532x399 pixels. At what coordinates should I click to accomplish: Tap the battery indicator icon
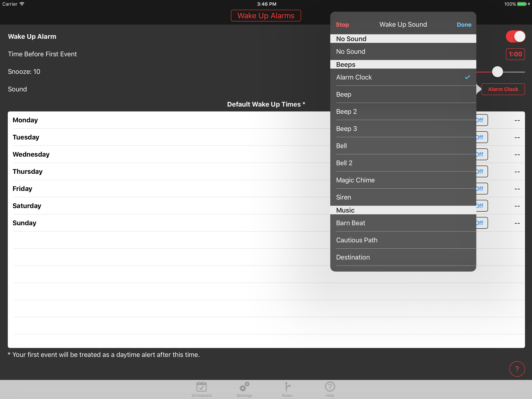coord(522,4)
